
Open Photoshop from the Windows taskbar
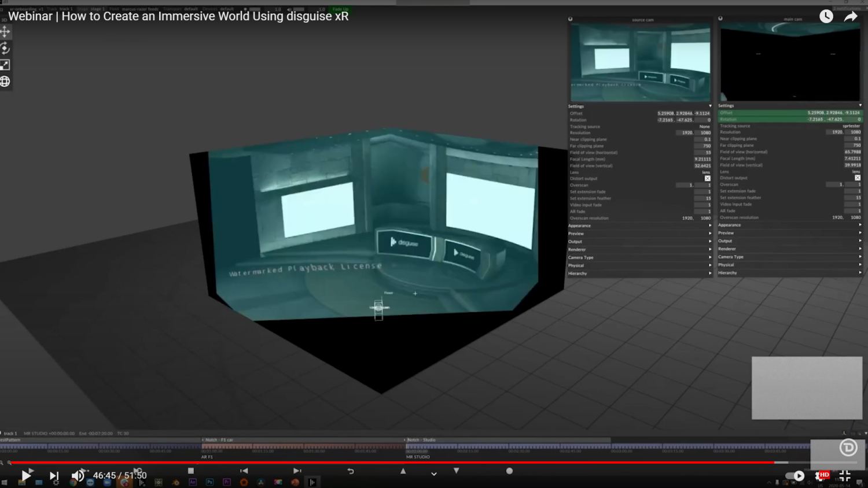[209, 482]
